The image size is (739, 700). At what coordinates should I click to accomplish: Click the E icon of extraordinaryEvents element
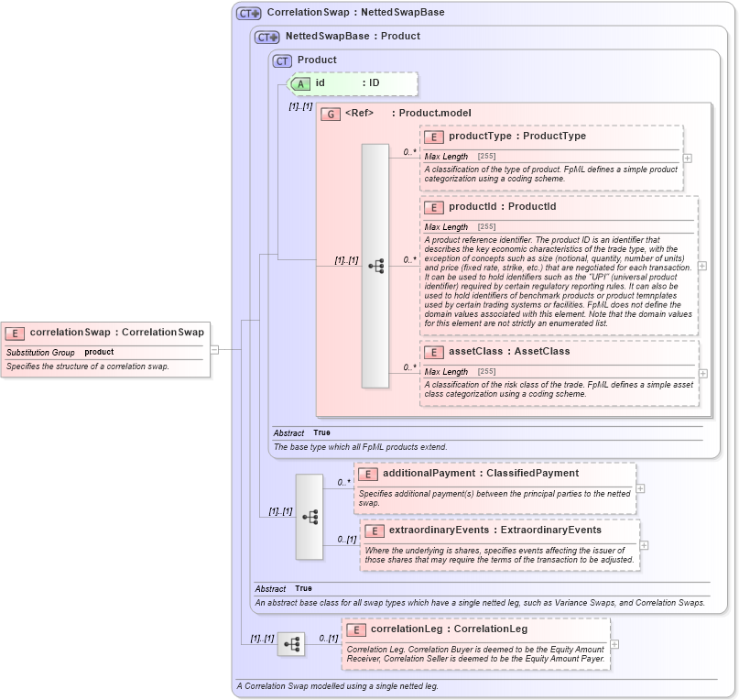pyautogui.click(x=375, y=531)
